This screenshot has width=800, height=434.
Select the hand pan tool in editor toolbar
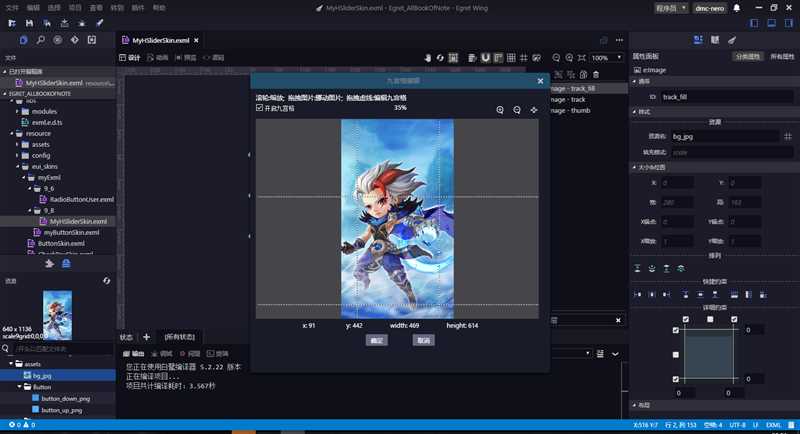pyautogui.click(x=428, y=58)
